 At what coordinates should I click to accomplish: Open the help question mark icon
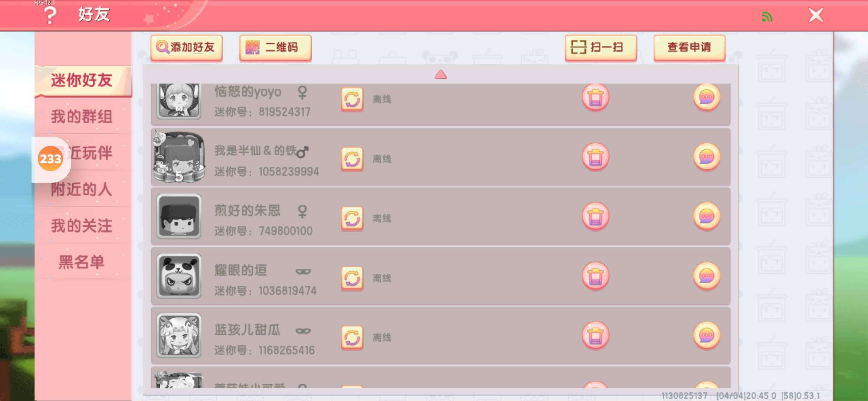[x=50, y=15]
